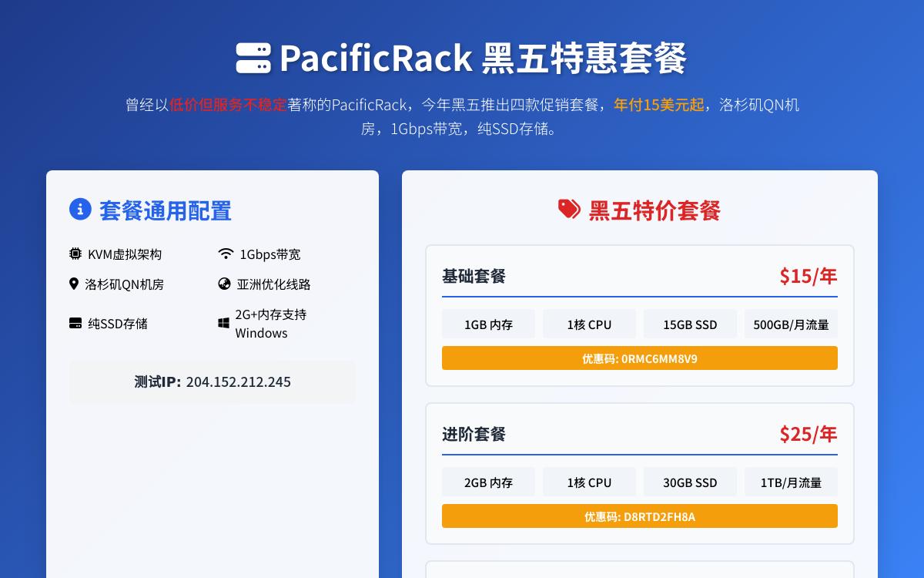Select the 1核 CPU tag in 基础套餐
This screenshot has width=924, height=578.
tap(589, 324)
